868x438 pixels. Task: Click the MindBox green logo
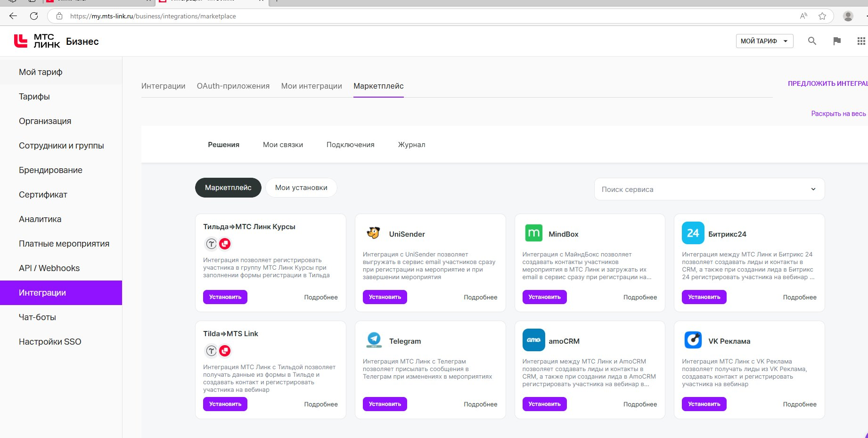click(533, 233)
